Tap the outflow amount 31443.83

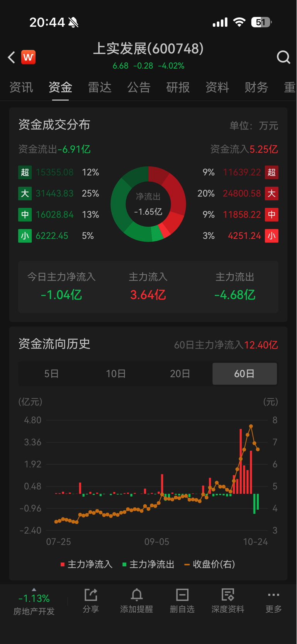54,193
